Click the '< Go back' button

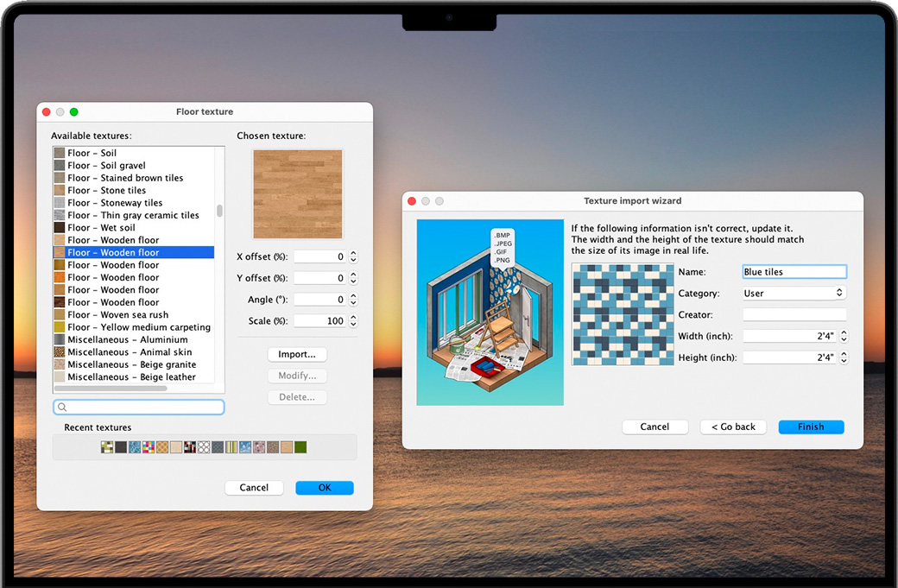pyautogui.click(x=733, y=427)
